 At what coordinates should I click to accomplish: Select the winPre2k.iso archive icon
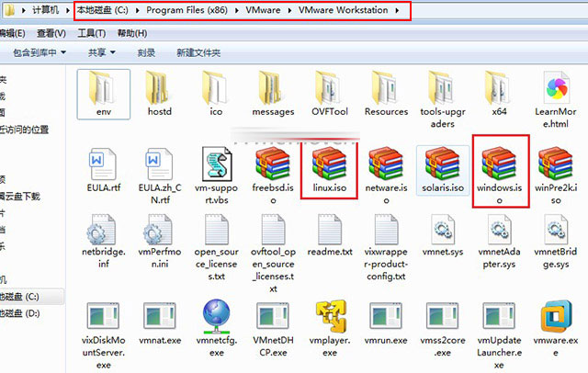tap(556, 164)
